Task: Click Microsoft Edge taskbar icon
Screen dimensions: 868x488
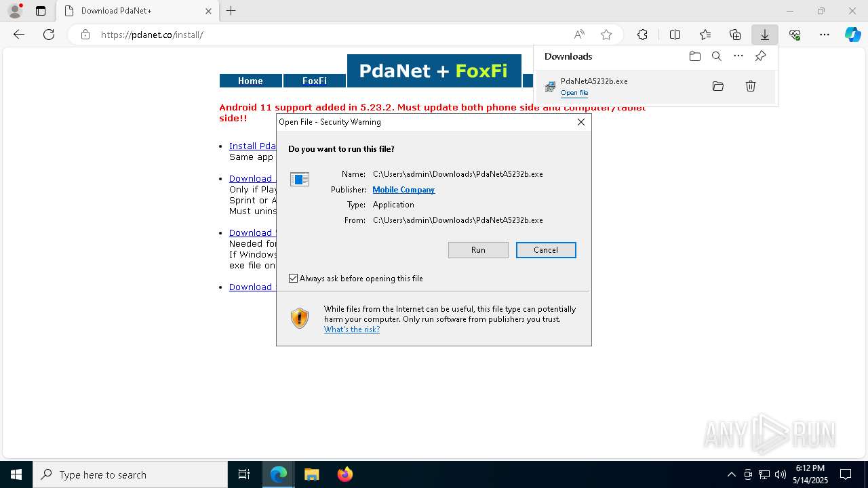Action: click(279, 474)
